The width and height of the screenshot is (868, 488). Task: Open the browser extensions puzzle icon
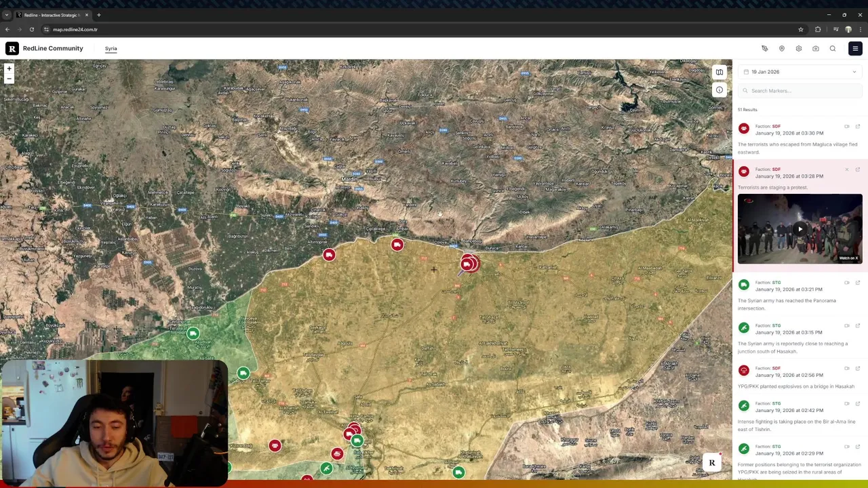(818, 30)
